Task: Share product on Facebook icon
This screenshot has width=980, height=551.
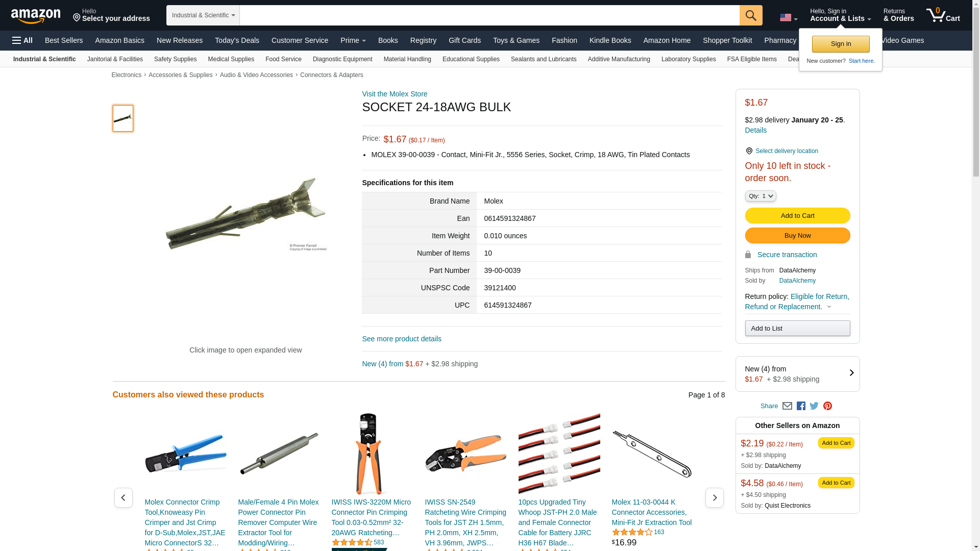Action: [801, 406]
